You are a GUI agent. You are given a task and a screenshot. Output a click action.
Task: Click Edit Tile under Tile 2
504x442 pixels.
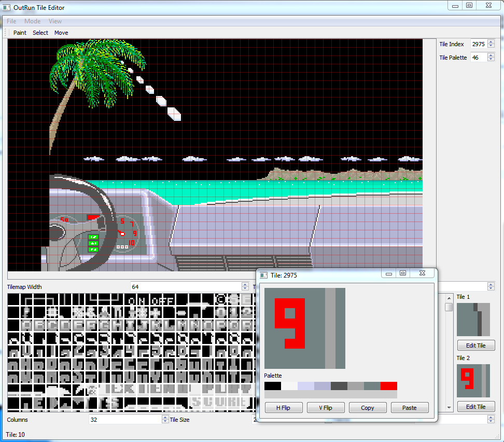point(475,407)
